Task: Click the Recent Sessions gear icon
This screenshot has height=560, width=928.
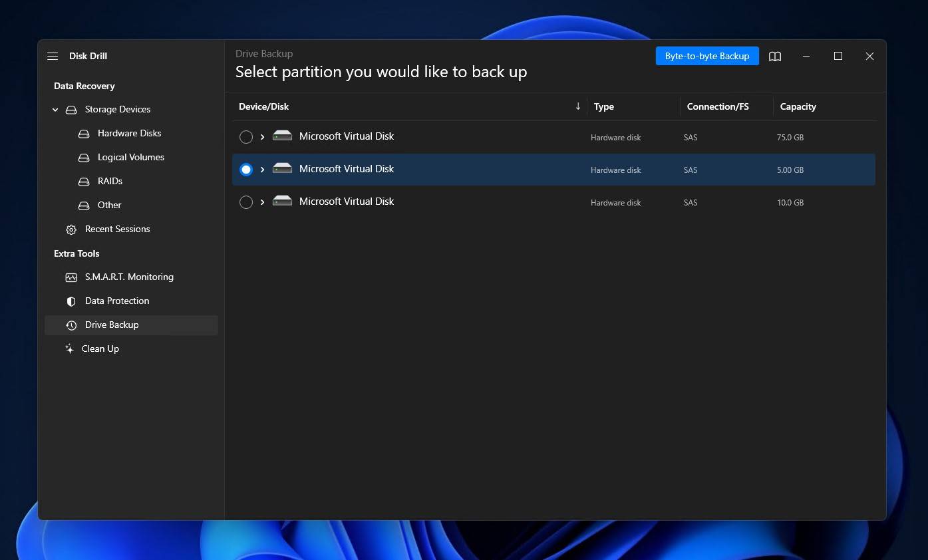Action: click(71, 229)
